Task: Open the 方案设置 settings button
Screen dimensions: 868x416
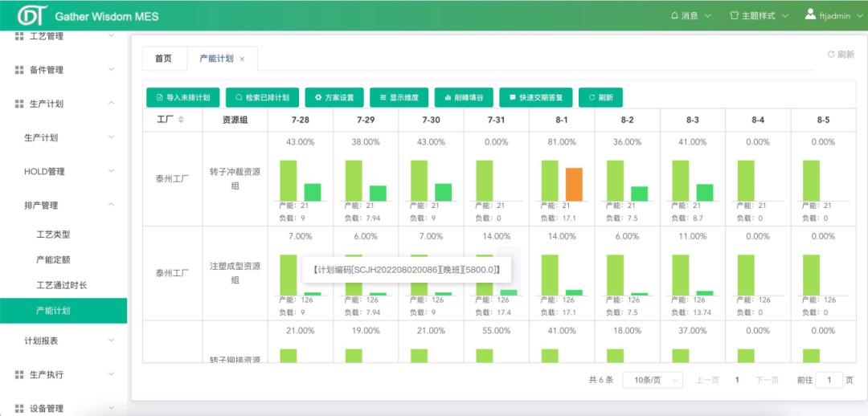Action: 334,97
